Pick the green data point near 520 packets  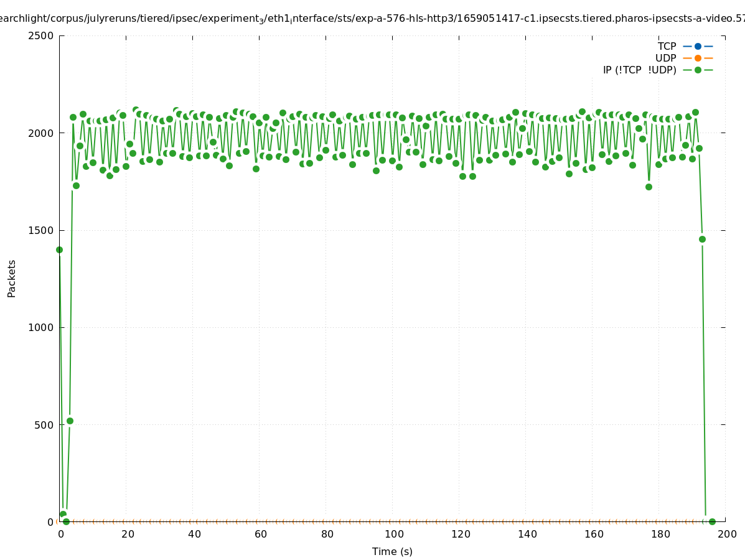pyautogui.click(x=70, y=421)
